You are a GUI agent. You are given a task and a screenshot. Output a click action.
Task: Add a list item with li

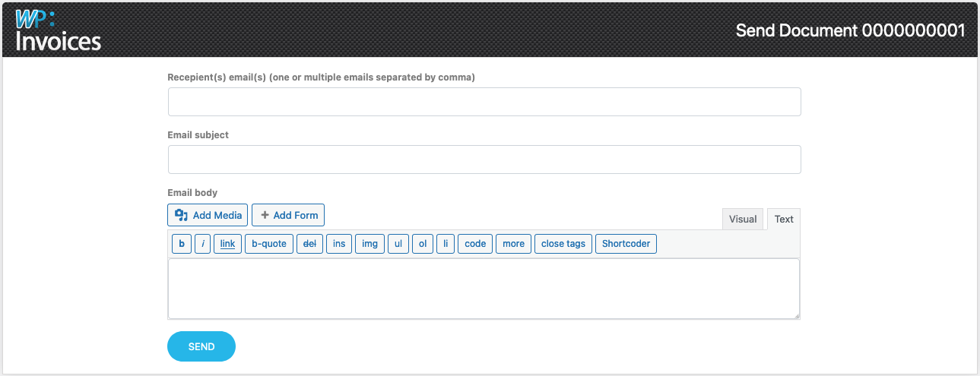pos(446,244)
